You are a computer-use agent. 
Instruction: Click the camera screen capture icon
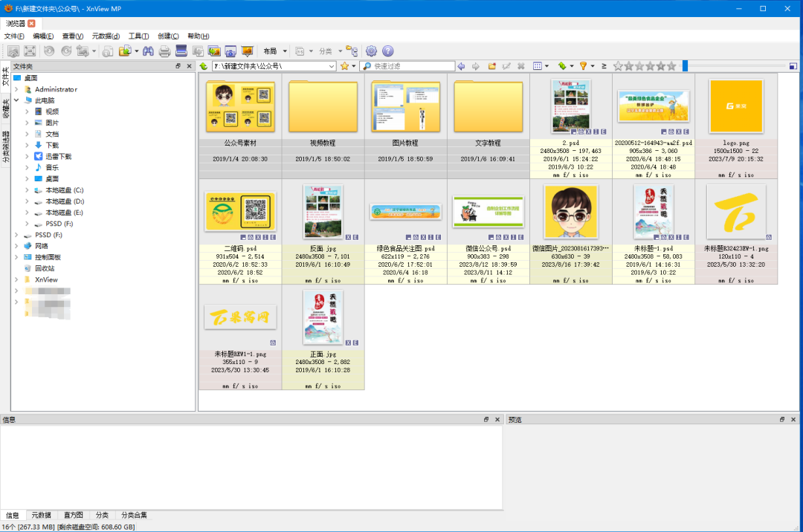click(x=230, y=51)
